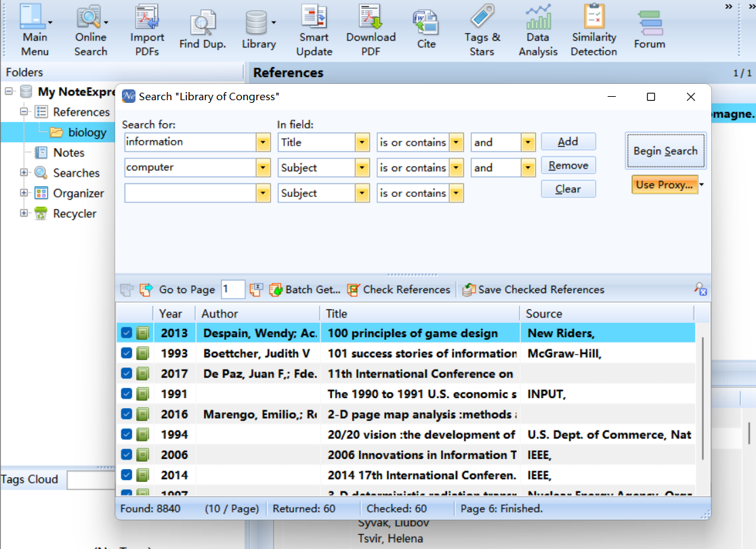Go to the next results page icon
The height and width of the screenshot is (549, 756).
pos(146,290)
